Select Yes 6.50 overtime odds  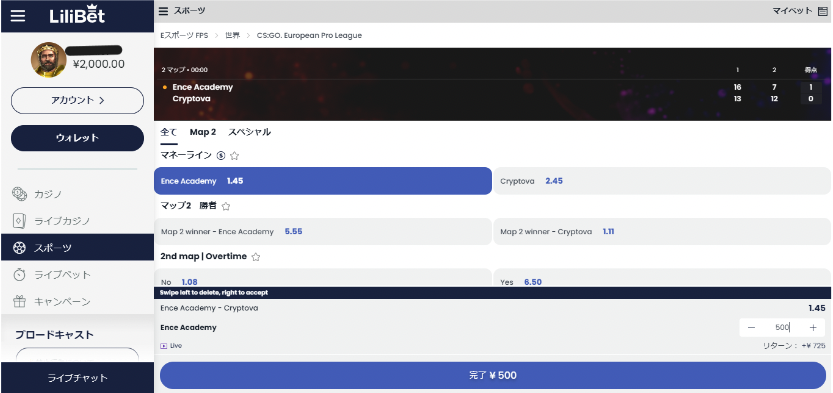tap(662, 278)
